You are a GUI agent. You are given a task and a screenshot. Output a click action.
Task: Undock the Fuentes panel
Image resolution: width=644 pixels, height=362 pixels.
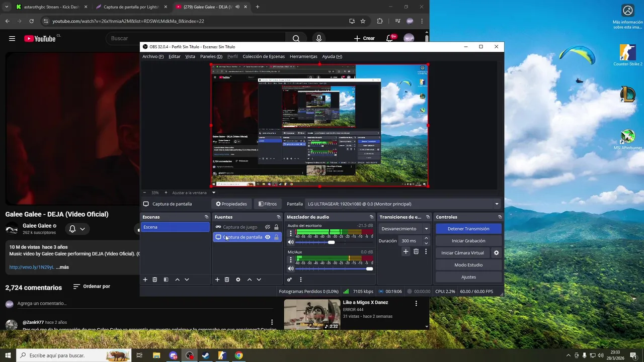(x=278, y=217)
